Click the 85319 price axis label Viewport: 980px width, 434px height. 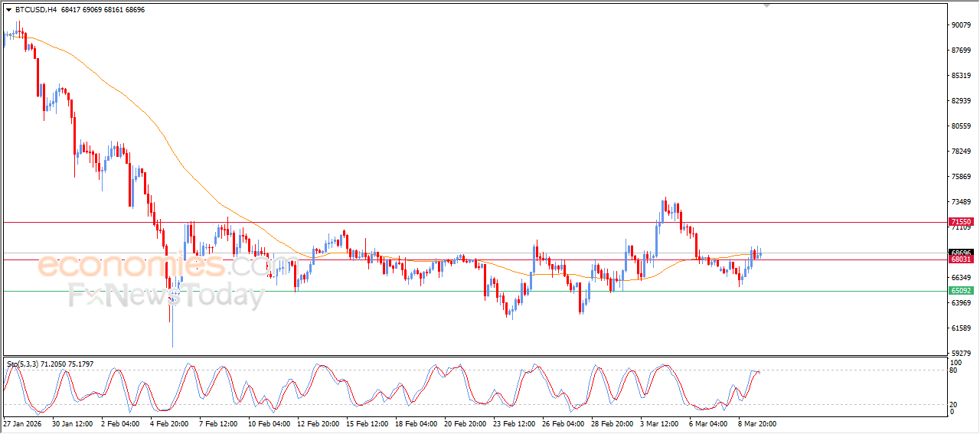coord(961,76)
